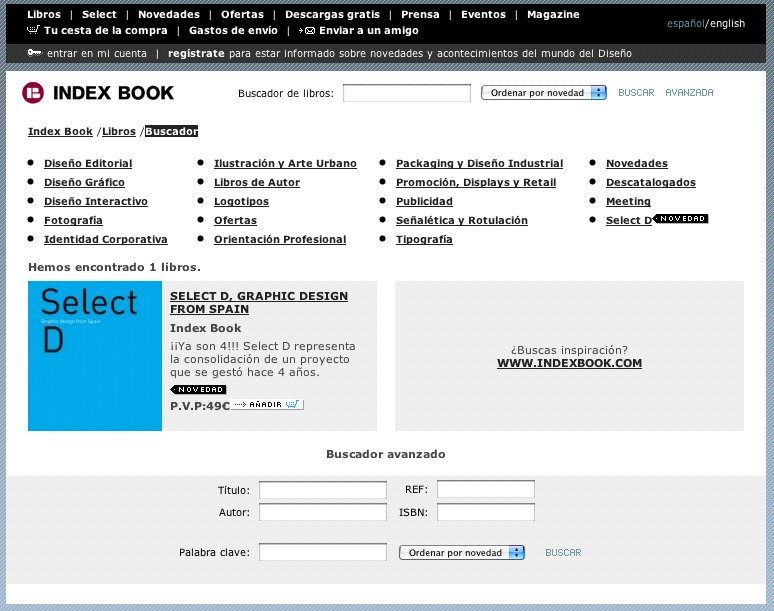
Task: Focus the REF input field
Action: pos(486,489)
